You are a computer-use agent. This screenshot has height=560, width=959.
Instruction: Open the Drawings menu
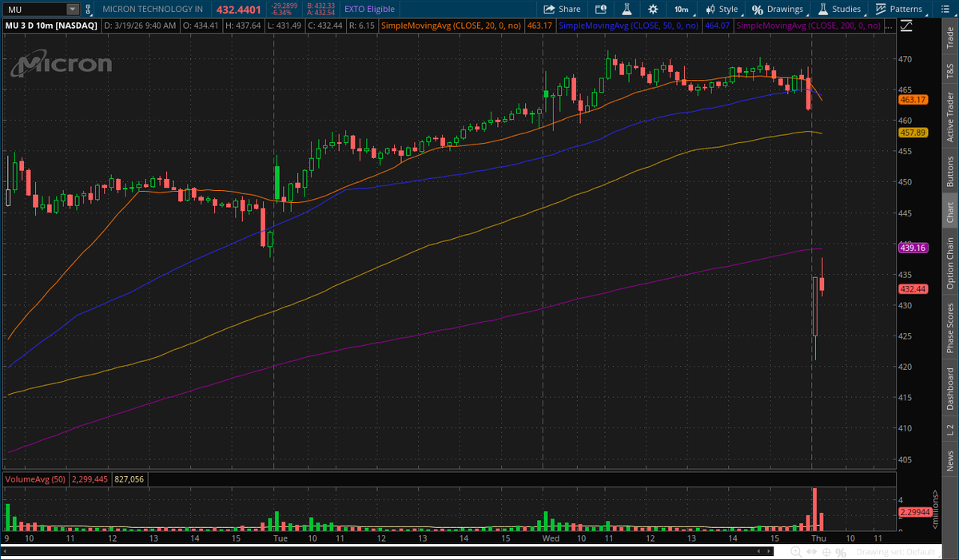[x=778, y=9]
